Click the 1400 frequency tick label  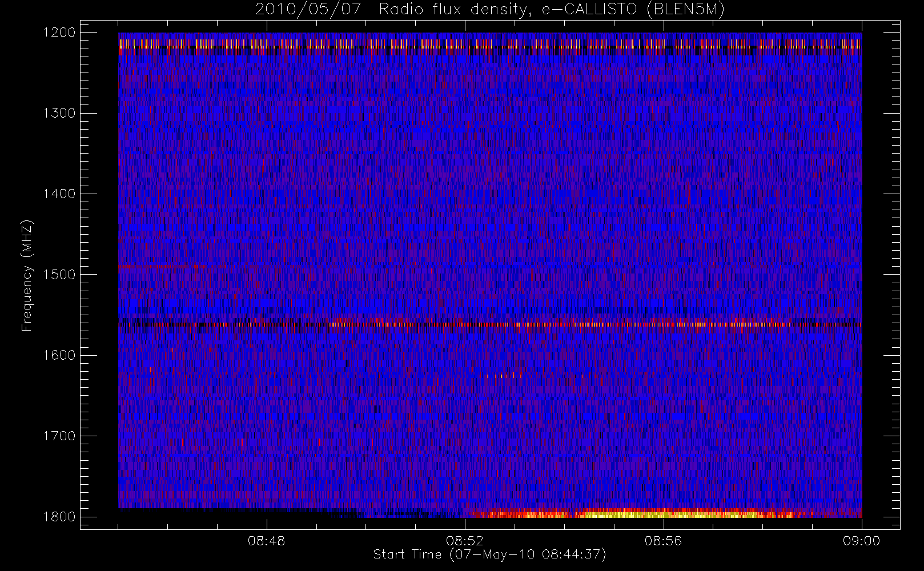pos(59,194)
